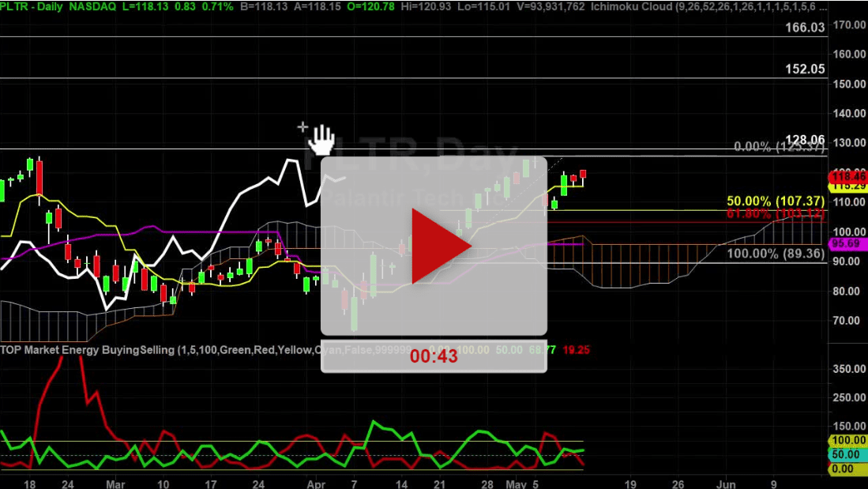The width and height of the screenshot is (868, 489).
Task: Click the 26 date axis label
Action: coord(678,484)
